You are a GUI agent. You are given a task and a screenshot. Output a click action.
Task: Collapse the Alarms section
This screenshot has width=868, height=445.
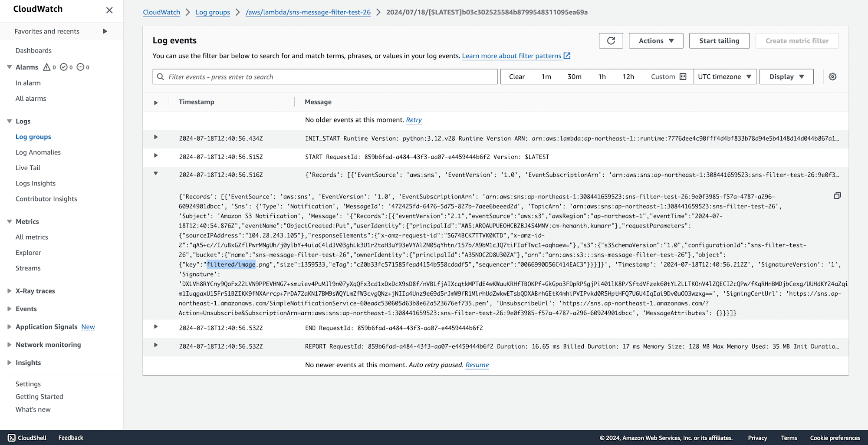tap(9, 67)
